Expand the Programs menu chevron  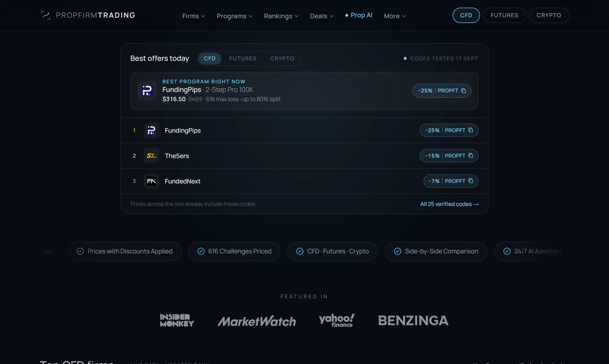(251, 16)
